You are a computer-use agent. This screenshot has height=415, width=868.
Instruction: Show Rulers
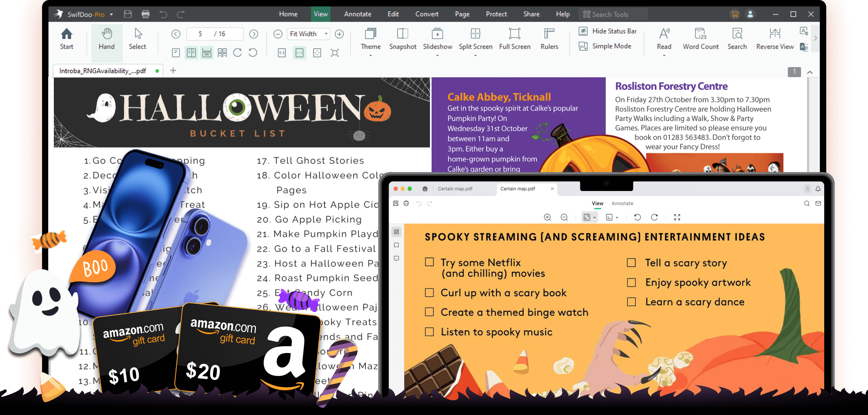point(549,39)
